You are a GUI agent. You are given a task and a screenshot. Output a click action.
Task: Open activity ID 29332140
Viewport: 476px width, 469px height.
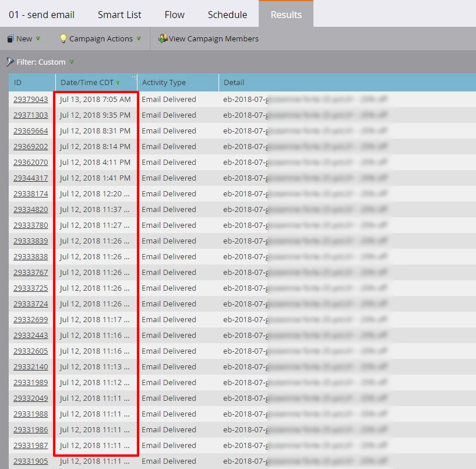point(31,367)
